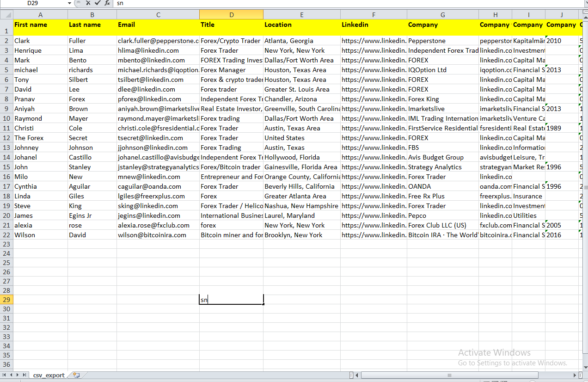Select column D header
The width and height of the screenshot is (588, 382).
[x=231, y=14]
